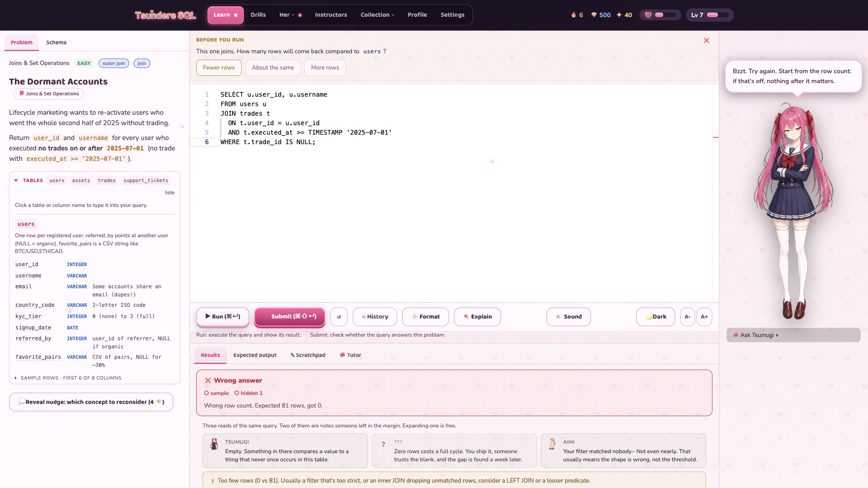868x488 pixels.
Task: Click the streak flame icon showing 6
Action: [574, 15]
